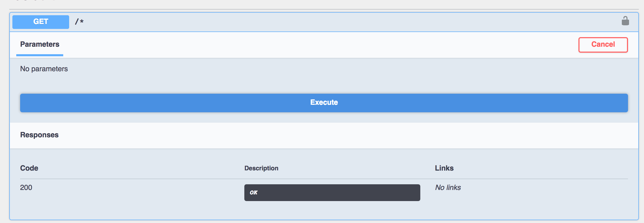
Task: Click the authorization lock icon
Action: pyautogui.click(x=625, y=21)
